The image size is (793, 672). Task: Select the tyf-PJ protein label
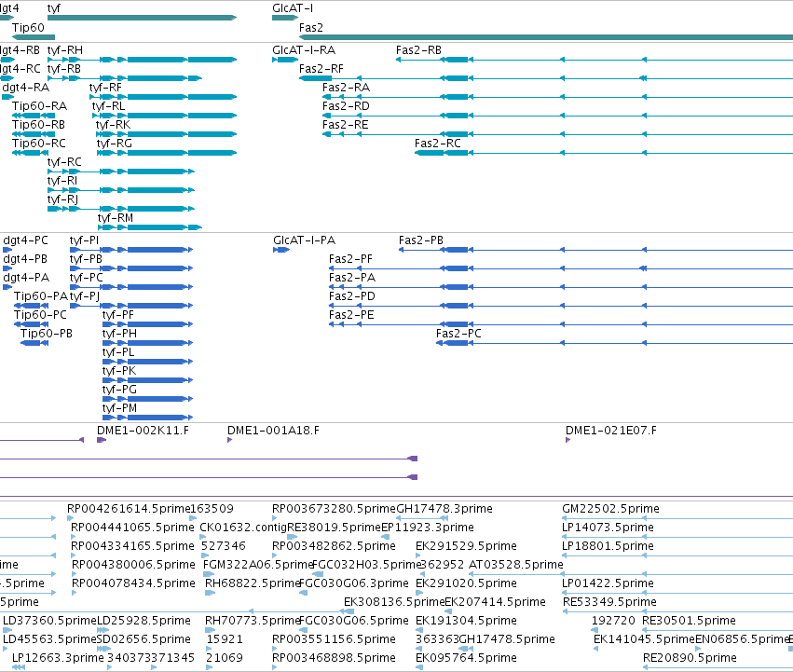pyautogui.click(x=85, y=296)
